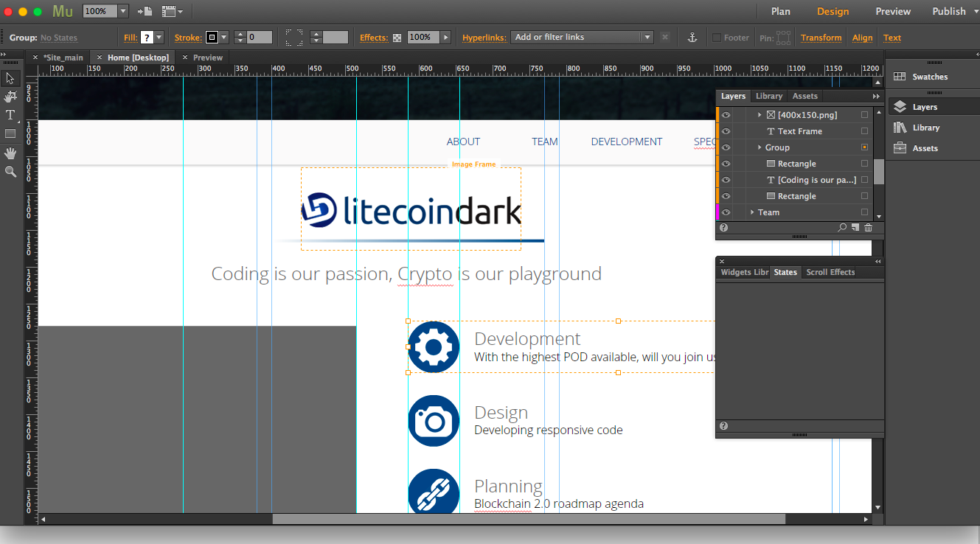
Task: Click the litecoindark logo image frame
Action: [x=411, y=209]
